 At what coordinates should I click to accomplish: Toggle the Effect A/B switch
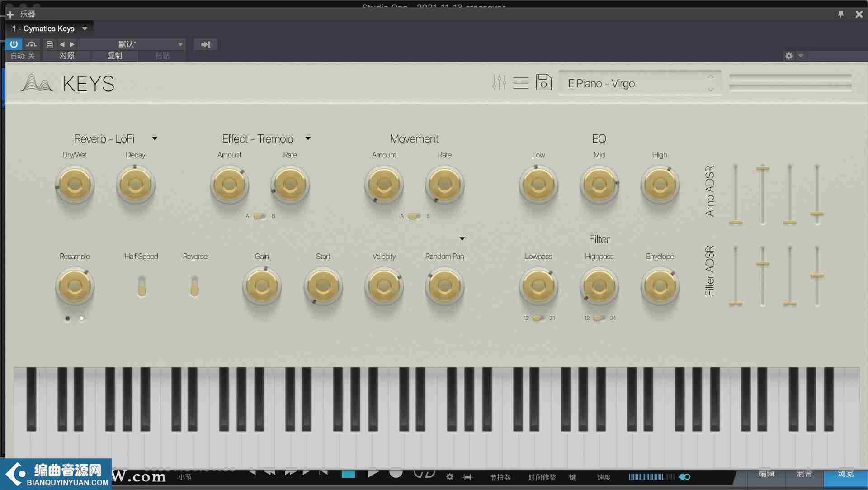pos(260,216)
